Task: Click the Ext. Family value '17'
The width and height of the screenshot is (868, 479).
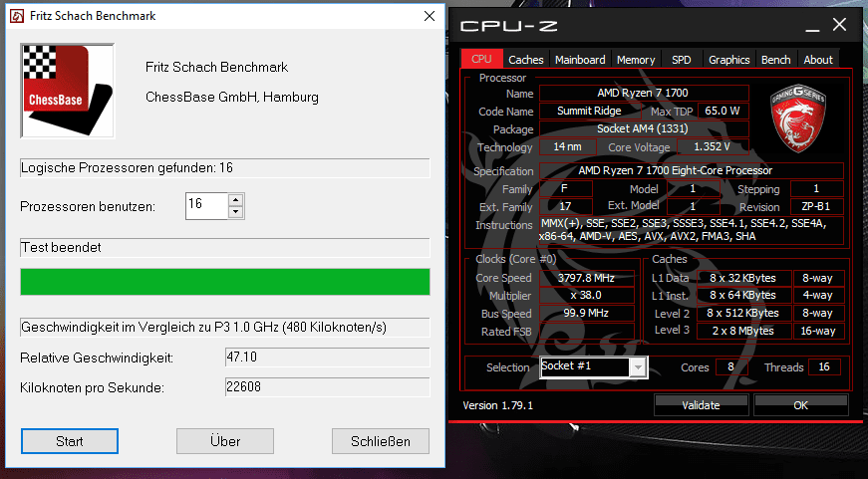Action: click(x=565, y=206)
